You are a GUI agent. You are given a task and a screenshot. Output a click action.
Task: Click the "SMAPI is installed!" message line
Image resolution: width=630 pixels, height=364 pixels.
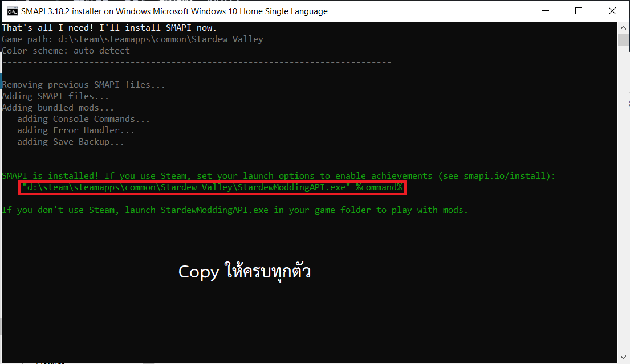click(279, 176)
